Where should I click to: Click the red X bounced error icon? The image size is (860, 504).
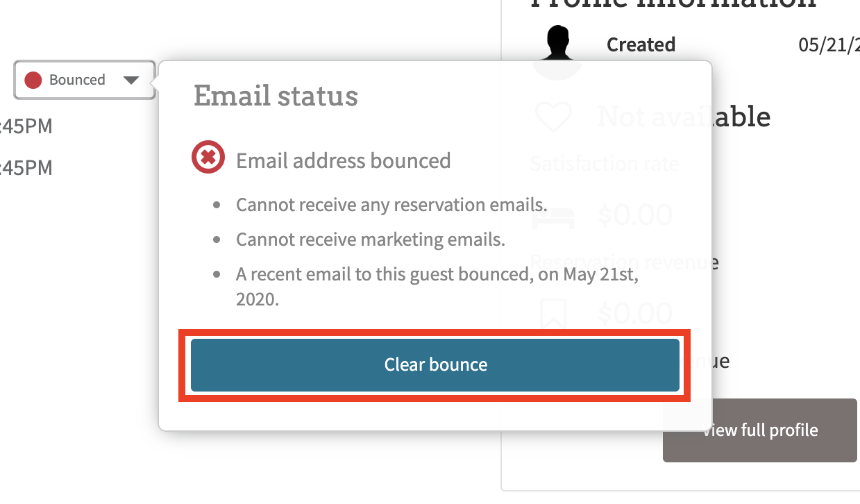[x=208, y=159]
